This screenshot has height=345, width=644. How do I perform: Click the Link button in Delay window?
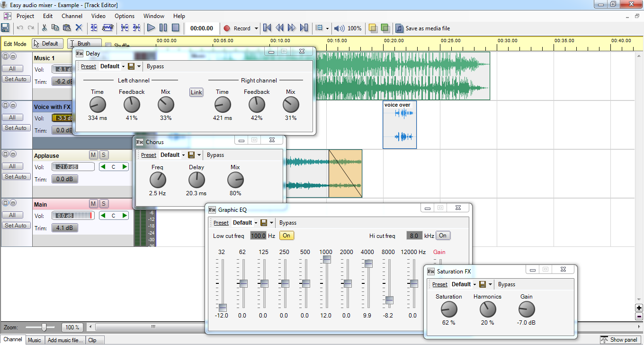click(x=196, y=92)
